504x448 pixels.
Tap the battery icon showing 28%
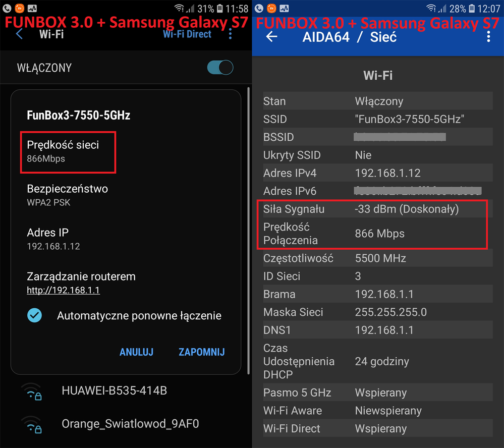click(472, 9)
